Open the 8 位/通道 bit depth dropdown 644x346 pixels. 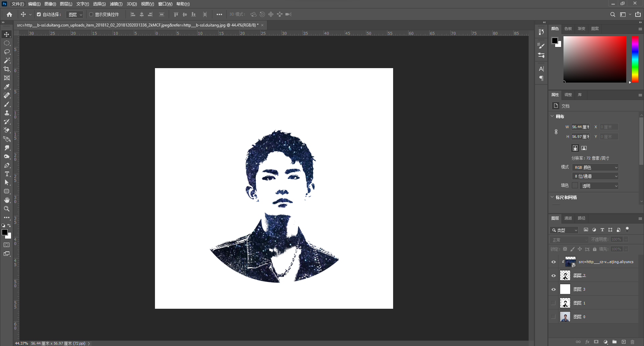(x=595, y=176)
